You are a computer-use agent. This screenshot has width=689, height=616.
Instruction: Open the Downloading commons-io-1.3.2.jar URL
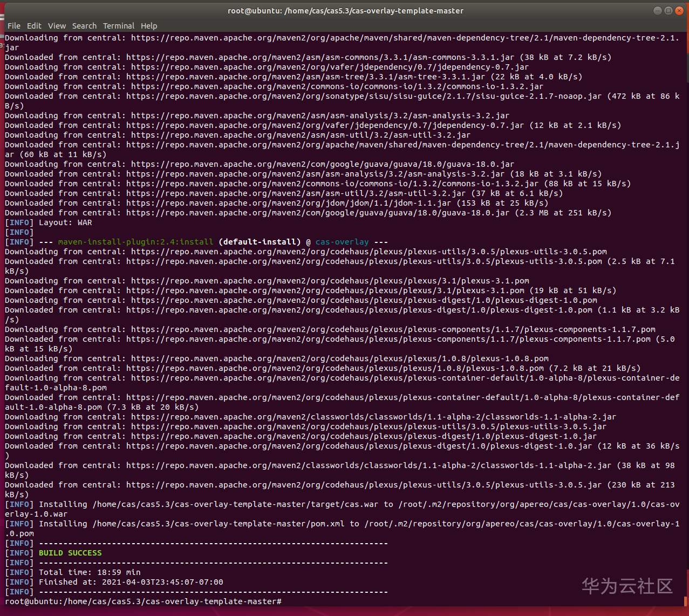[x=337, y=86]
